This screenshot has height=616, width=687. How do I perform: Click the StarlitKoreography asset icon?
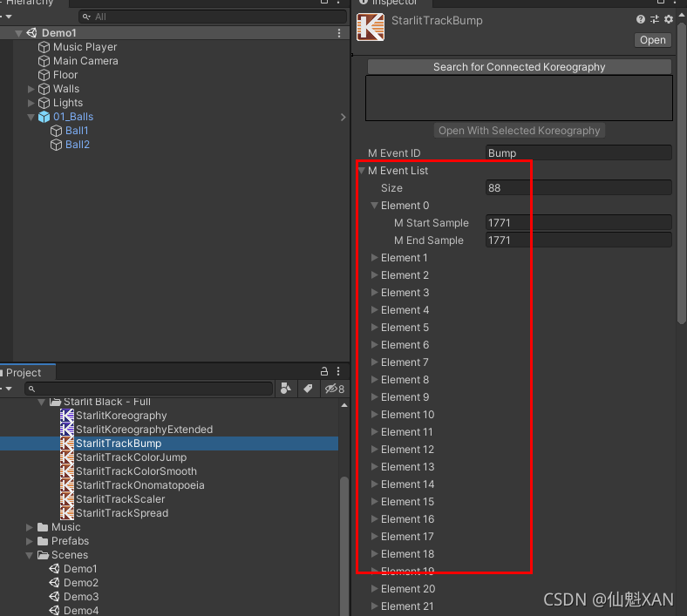[x=67, y=416]
